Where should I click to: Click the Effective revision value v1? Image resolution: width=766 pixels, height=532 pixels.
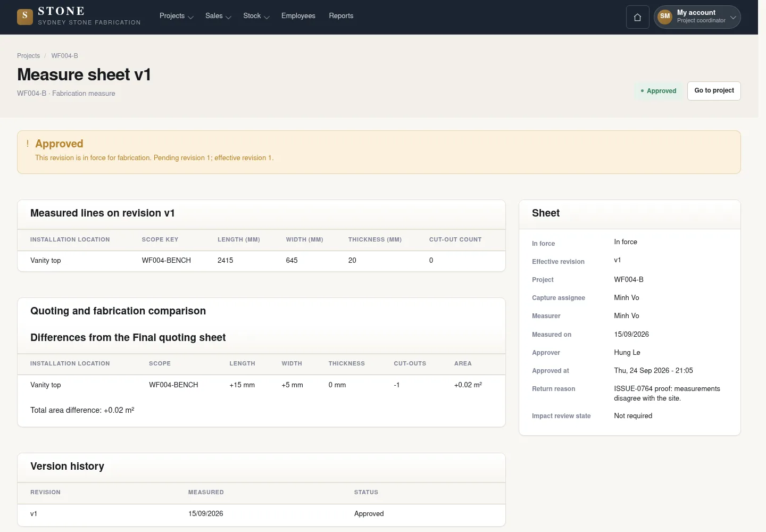pyautogui.click(x=618, y=260)
